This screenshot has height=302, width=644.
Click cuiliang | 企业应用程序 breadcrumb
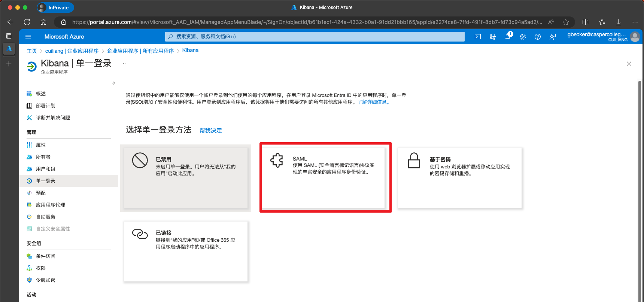[x=72, y=51]
